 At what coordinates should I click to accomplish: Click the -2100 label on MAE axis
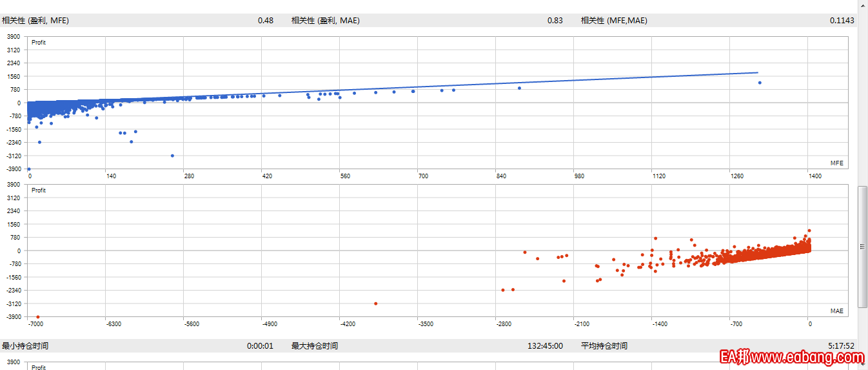tap(582, 324)
